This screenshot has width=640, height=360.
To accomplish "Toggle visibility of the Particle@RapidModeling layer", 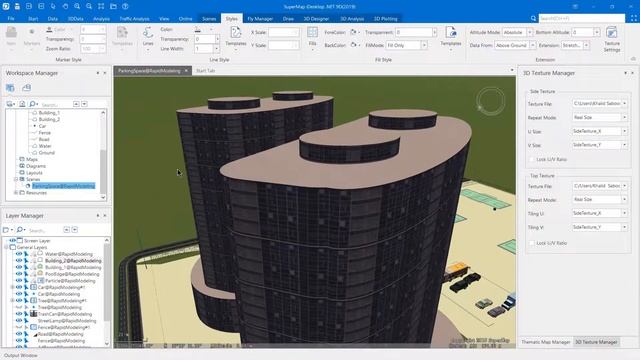I will (x=19, y=280).
